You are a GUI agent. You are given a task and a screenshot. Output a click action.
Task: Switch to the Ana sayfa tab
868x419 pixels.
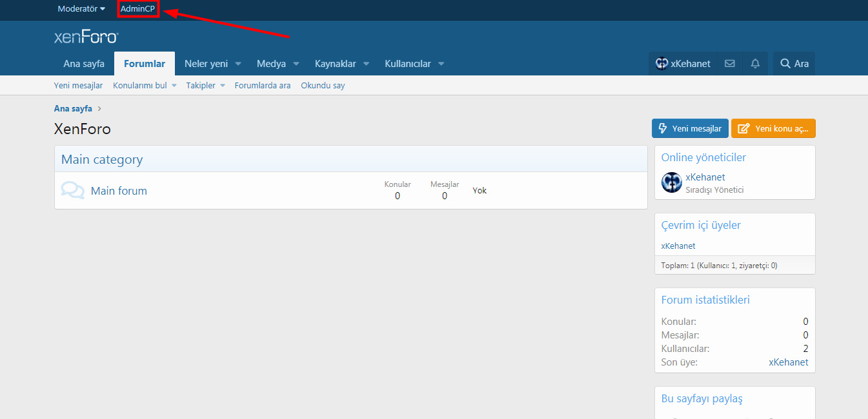click(x=84, y=64)
